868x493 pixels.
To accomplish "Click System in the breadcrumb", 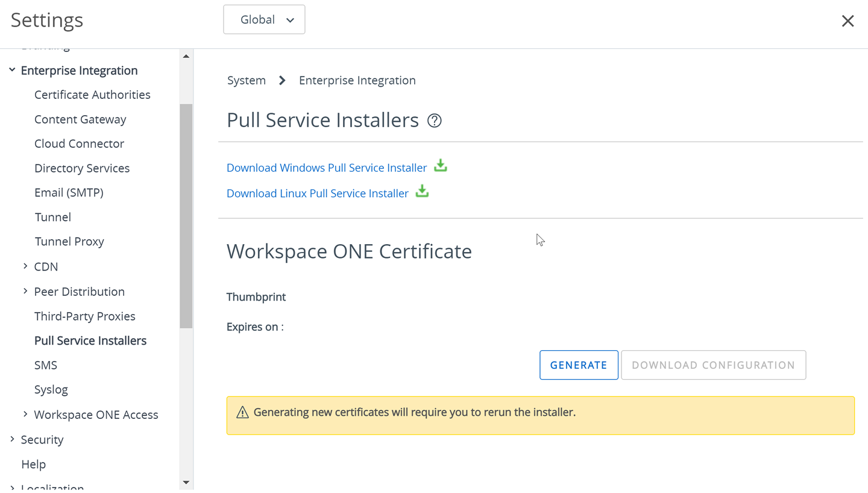I will coord(247,80).
